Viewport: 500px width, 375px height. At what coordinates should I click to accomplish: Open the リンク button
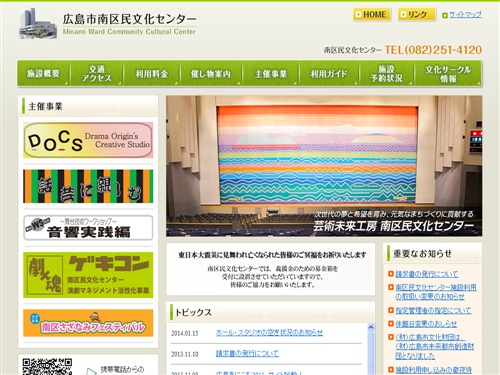pos(417,15)
